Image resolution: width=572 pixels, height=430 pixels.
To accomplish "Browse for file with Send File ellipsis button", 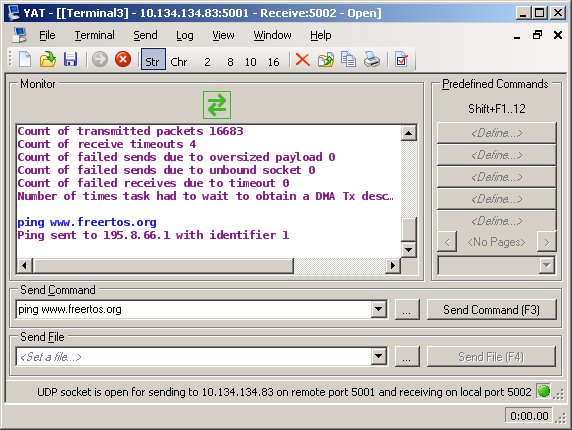I will (407, 357).
